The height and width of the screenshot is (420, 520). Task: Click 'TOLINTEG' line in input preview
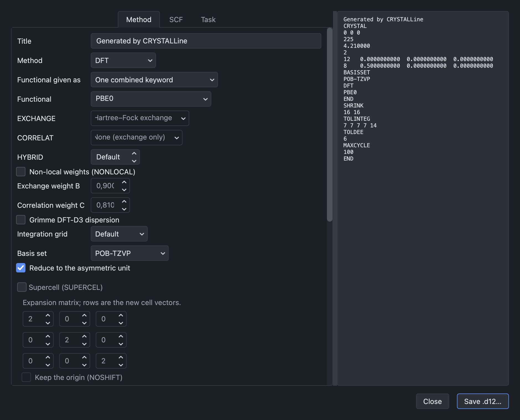pyautogui.click(x=357, y=119)
